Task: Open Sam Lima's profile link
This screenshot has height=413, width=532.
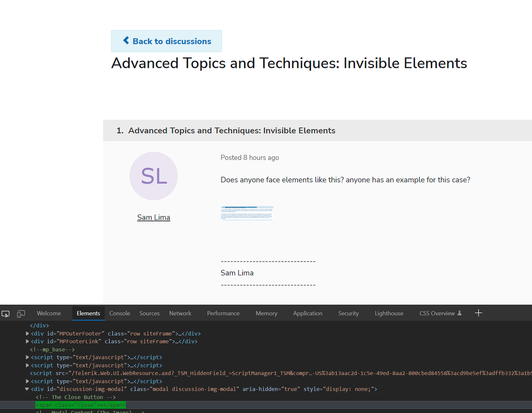Action: [x=153, y=217]
